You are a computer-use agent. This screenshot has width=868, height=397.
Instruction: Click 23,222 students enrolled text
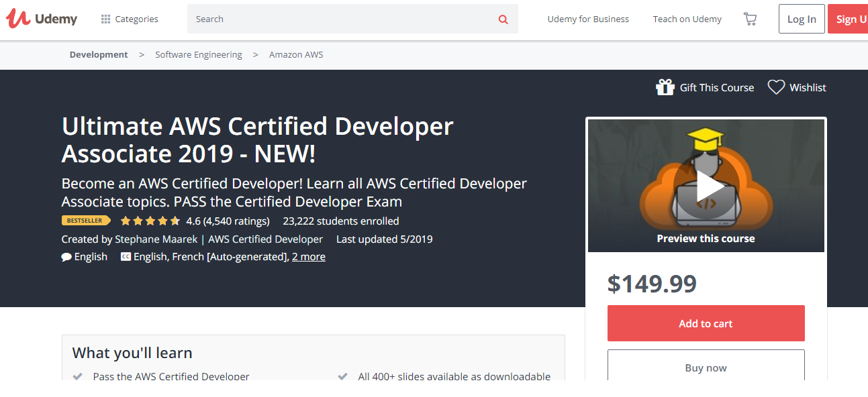point(341,221)
